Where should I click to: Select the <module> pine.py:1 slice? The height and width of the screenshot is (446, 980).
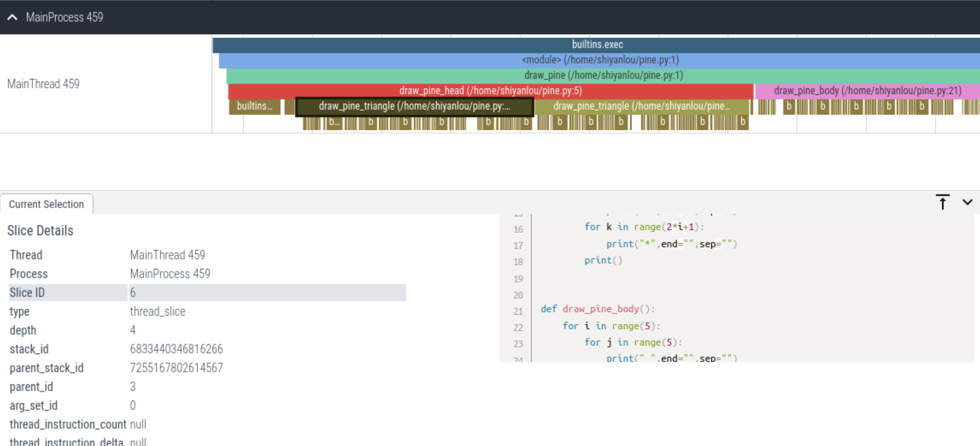(600, 60)
